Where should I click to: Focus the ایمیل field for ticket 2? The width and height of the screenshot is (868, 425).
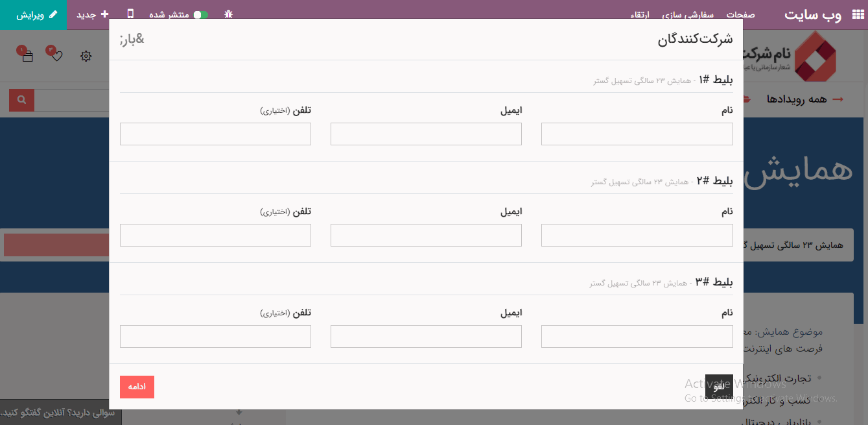click(426, 236)
